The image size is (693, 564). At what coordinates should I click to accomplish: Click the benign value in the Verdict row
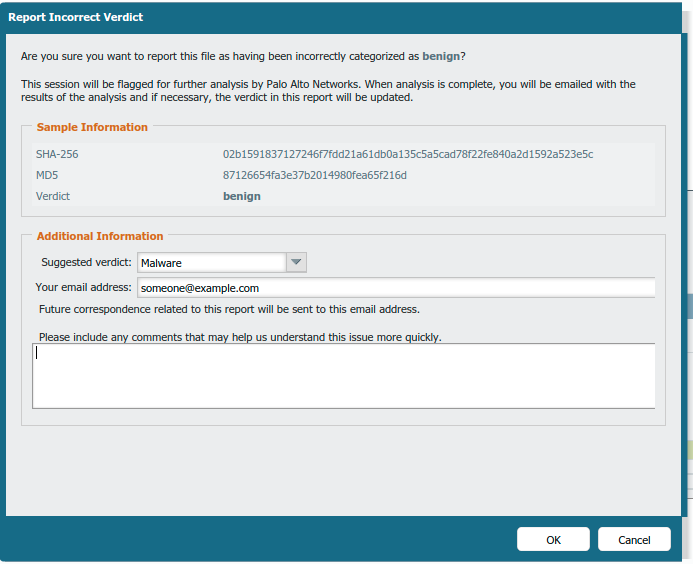(x=241, y=196)
